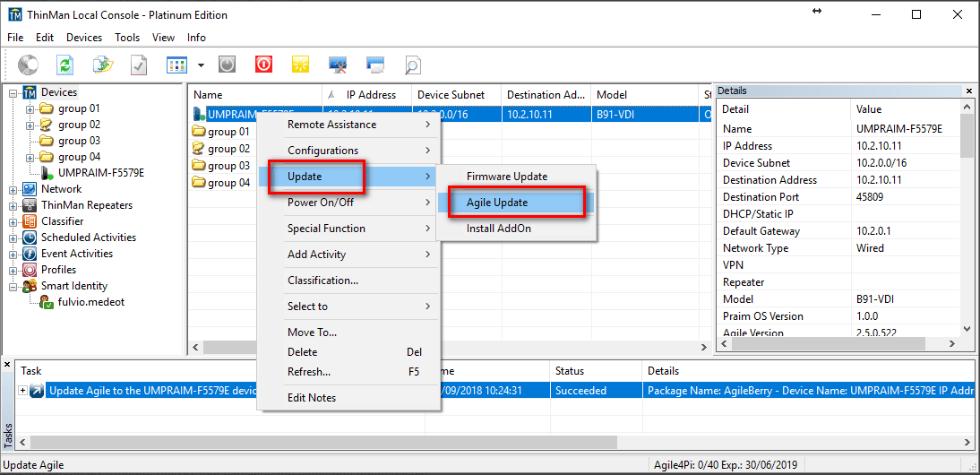Collapse the Devices root tree node
Screen dimensions: 980x475
(13, 93)
